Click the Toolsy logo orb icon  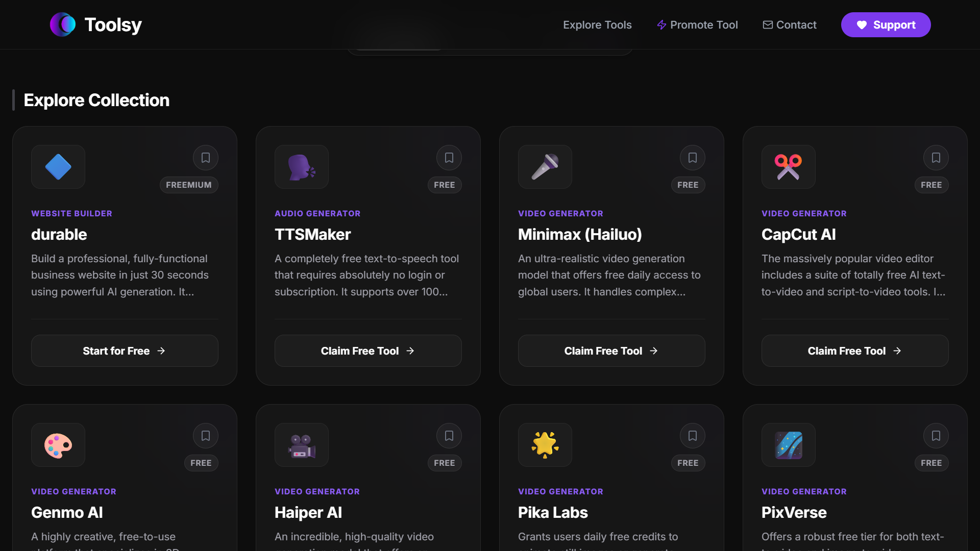62,24
